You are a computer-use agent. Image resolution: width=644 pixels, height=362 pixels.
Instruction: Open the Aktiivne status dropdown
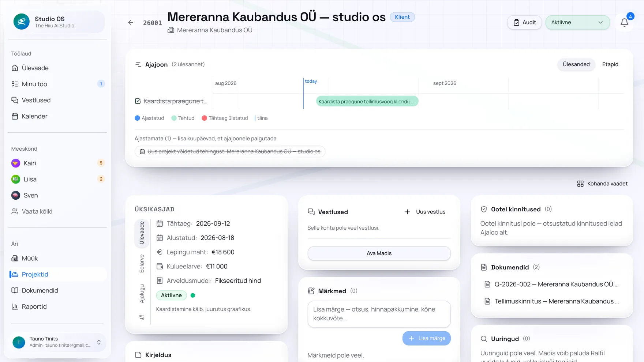[577, 22]
